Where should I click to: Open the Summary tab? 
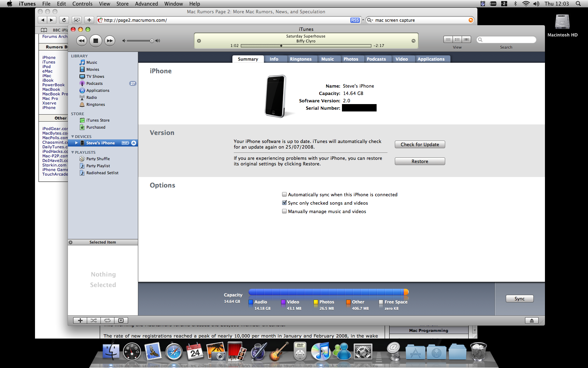tap(248, 59)
